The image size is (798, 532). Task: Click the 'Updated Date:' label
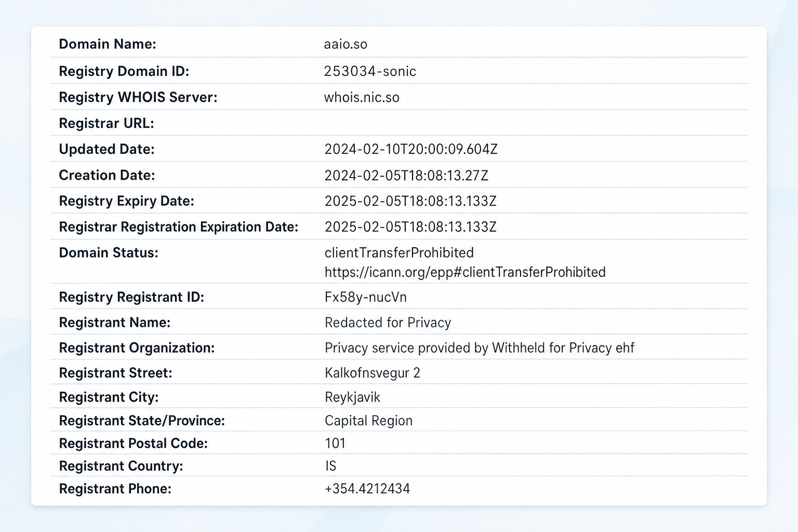pos(107,149)
